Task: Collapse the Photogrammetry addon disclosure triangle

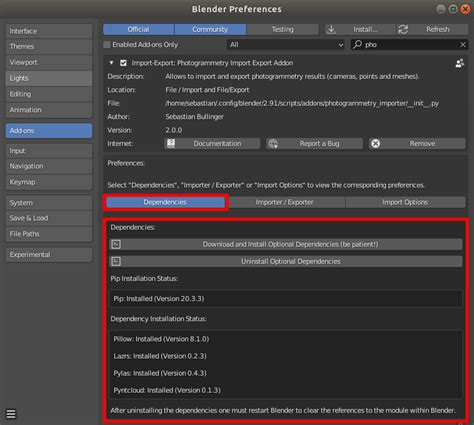Action: [111, 63]
